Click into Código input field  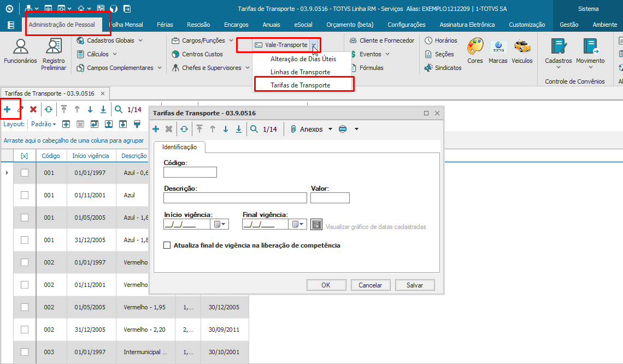click(x=190, y=172)
